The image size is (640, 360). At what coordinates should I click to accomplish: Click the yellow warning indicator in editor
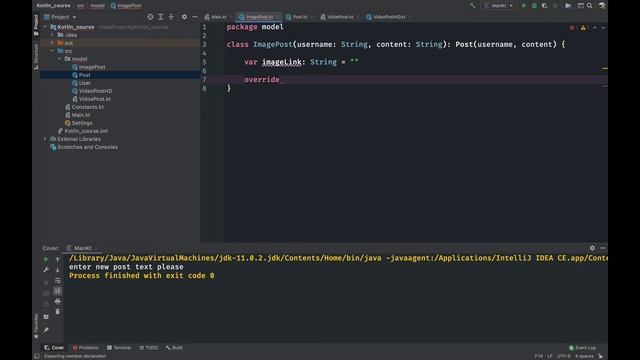tap(583, 28)
